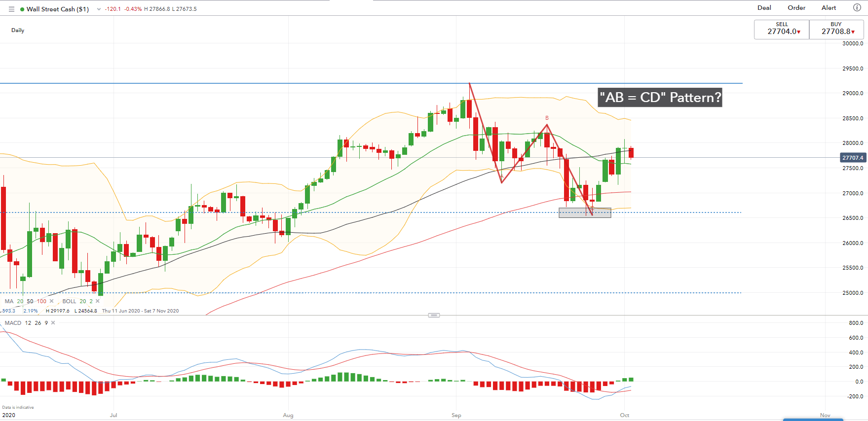Screen dimensions: 868x421
Task: Click the Jul label on time axis
Action: pos(113,415)
